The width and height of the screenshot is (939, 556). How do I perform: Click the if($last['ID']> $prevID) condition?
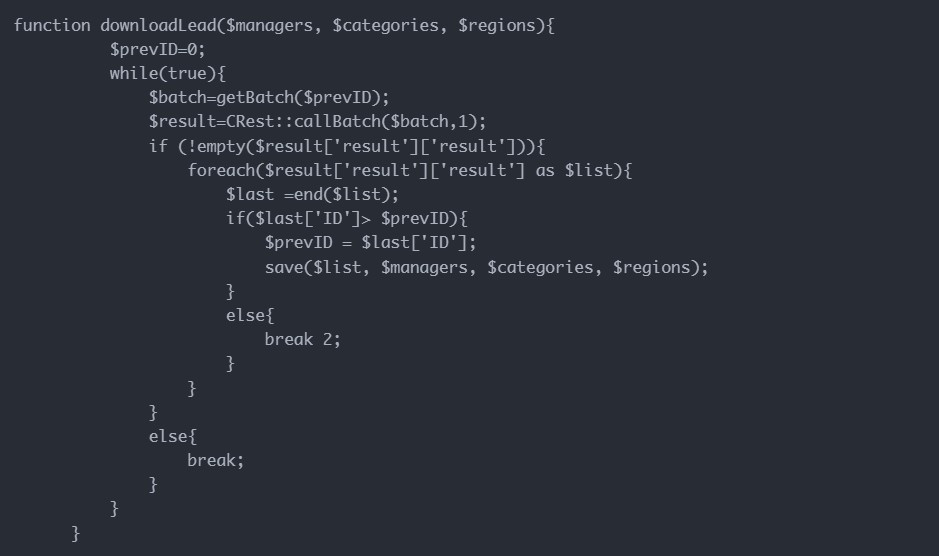(x=346, y=218)
